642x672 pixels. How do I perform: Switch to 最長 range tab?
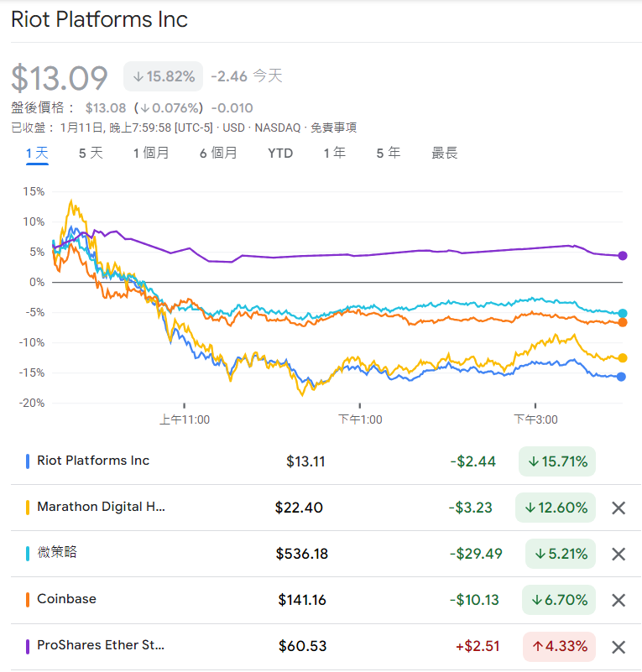[x=445, y=153]
